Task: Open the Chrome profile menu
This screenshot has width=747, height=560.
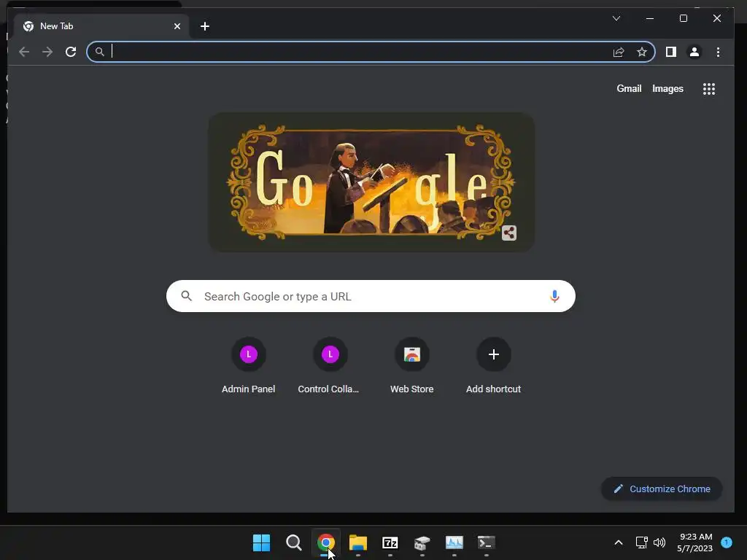Action: [x=694, y=52]
